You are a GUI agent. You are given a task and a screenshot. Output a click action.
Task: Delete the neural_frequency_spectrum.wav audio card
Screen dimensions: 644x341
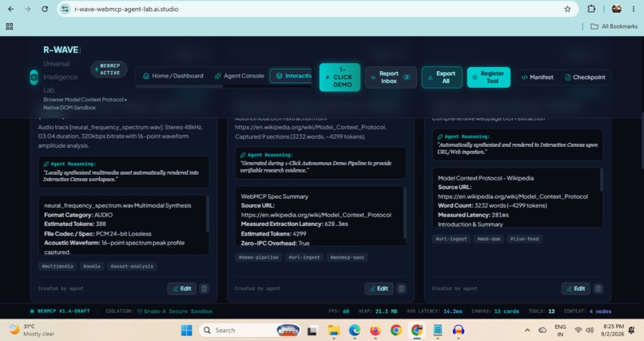pyautogui.click(x=204, y=288)
